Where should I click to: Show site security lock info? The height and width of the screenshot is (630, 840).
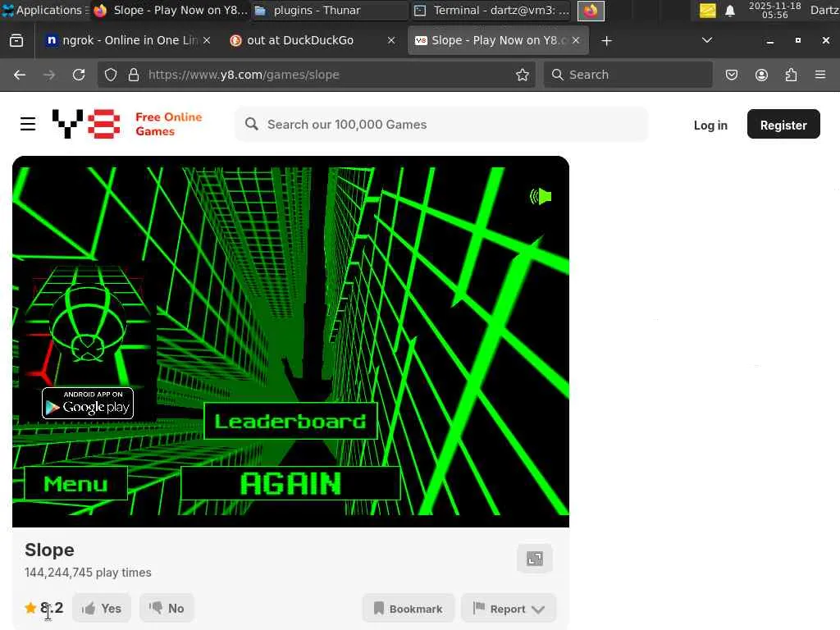click(x=134, y=75)
